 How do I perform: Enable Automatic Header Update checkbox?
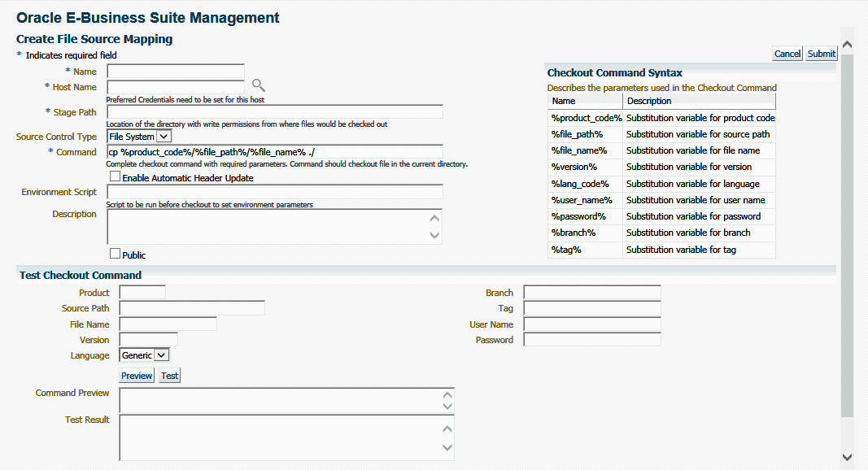coord(116,176)
